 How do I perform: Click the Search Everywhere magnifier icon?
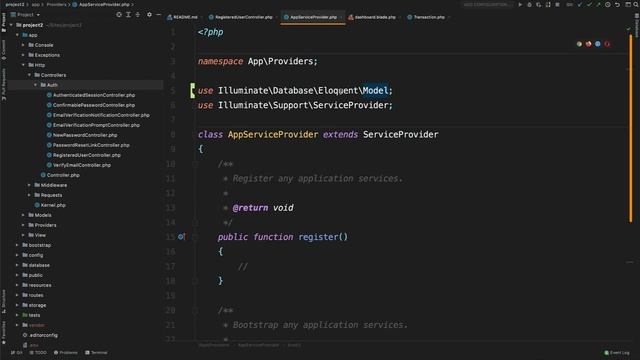[x=636, y=4]
